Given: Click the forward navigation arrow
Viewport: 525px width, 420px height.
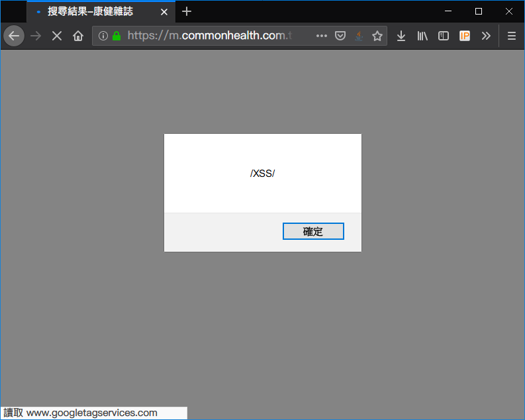Looking at the screenshot, I should tap(36, 36).
